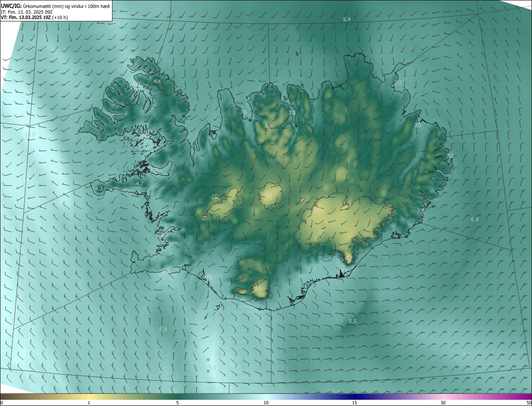Click the 50 tick on the color scale

pyautogui.click(x=529, y=403)
